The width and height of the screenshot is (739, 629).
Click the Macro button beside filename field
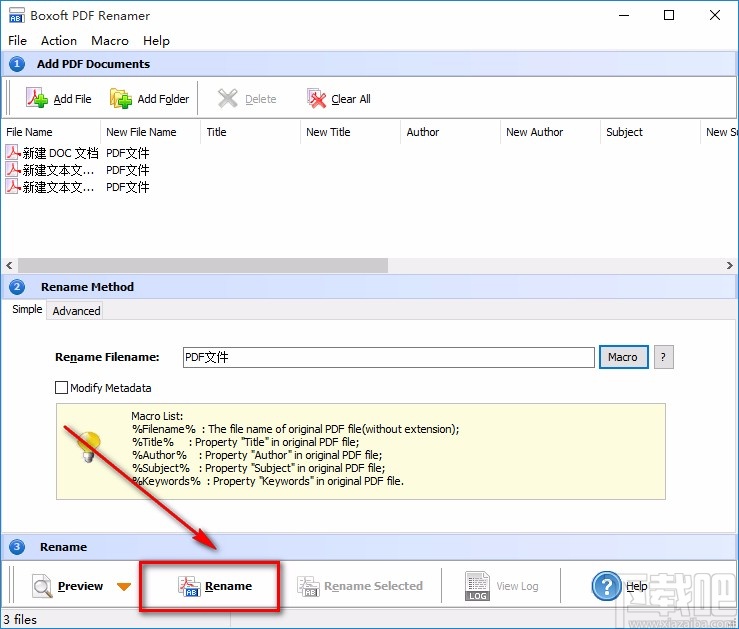click(x=624, y=357)
